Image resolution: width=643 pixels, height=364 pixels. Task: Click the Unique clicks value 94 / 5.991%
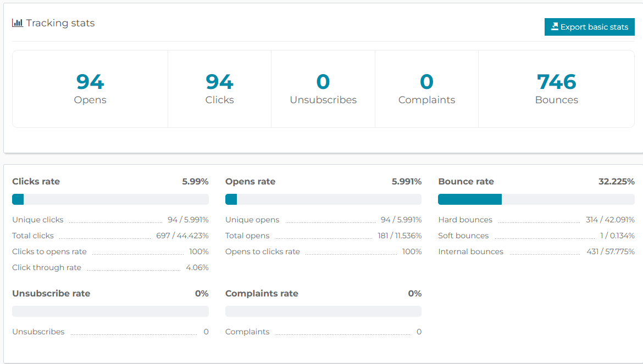click(188, 220)
